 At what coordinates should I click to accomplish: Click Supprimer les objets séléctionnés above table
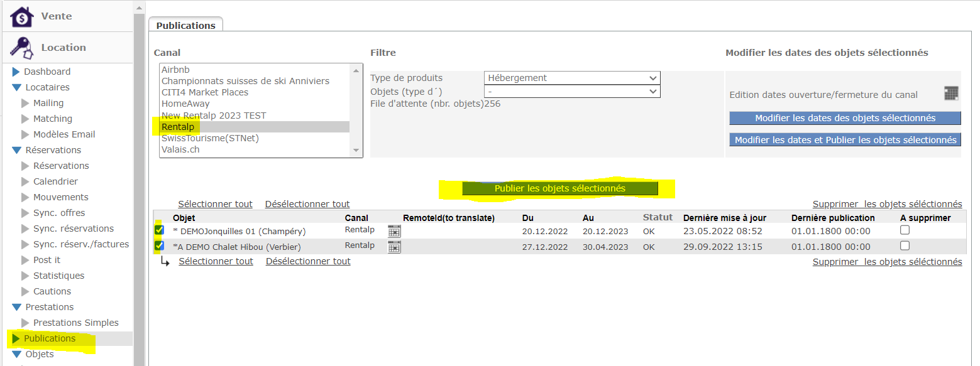(888, 204)
